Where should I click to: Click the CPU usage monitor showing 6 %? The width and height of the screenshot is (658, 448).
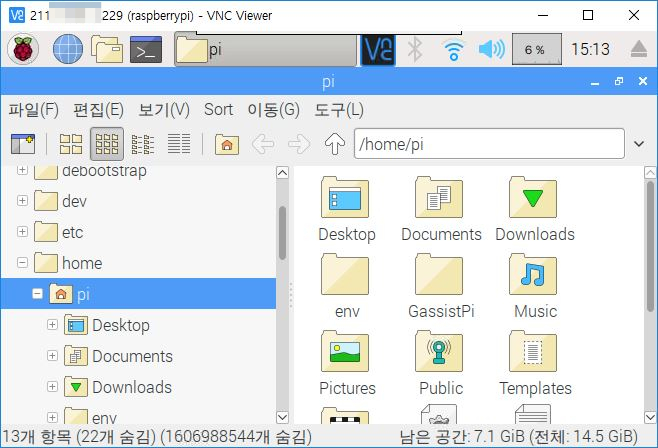click(x=537, y=49)
